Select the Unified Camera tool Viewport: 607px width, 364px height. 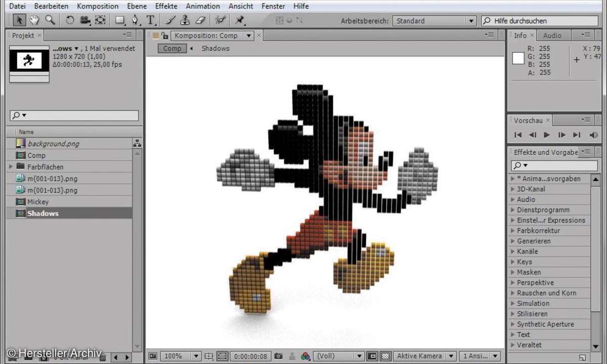[x=85, y=20]
